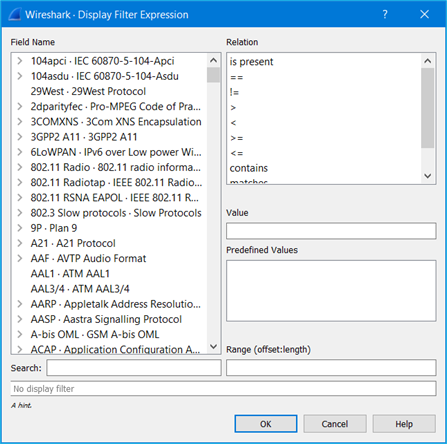Expand the AASP Aastra Signalling node
447x444 pixels.
coord(20,319)
